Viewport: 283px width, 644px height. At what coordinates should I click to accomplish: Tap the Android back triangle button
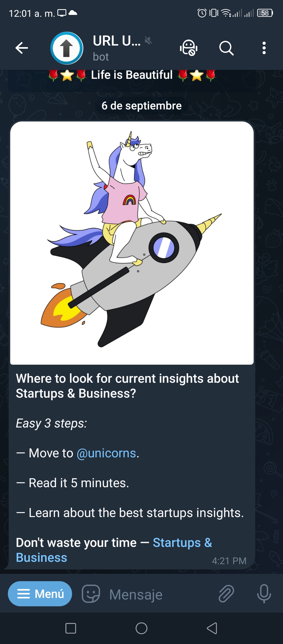(x=212, y=628)
